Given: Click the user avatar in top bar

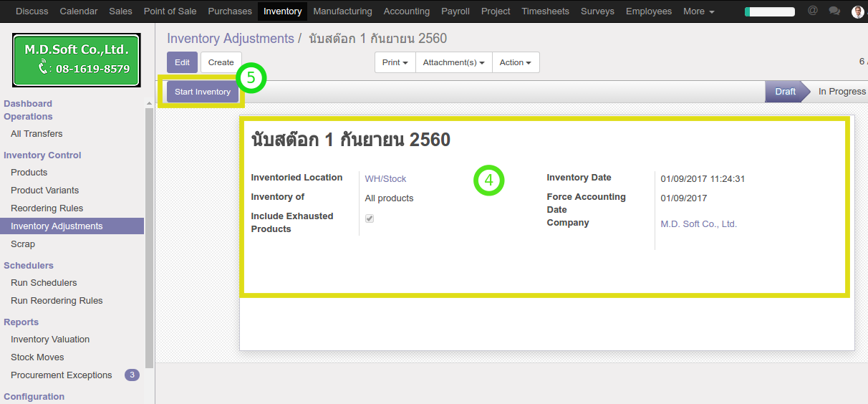Looking at the screenshot, I should click(857, 11).
